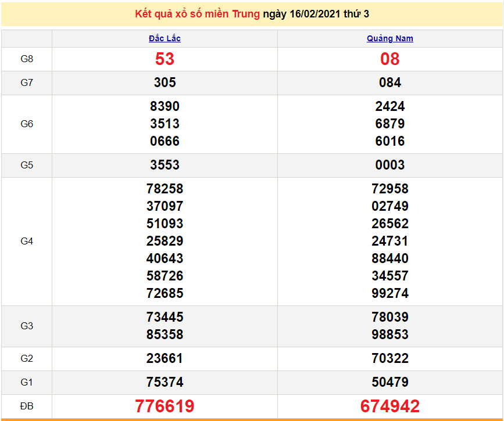Click Đắc Lắc G5 number 3553

165,165
